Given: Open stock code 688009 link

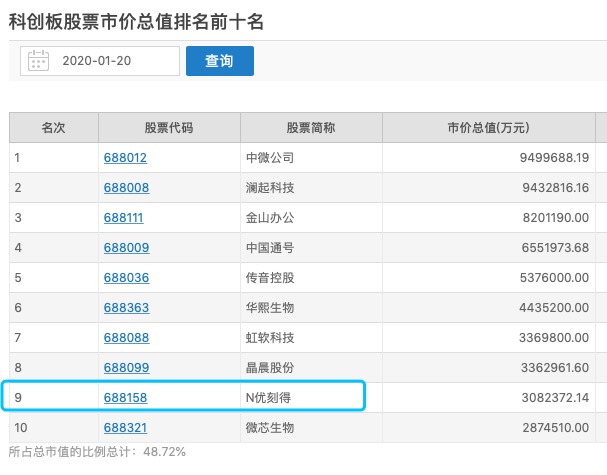Looking at the screenshot, I should (x=126, y=248).
